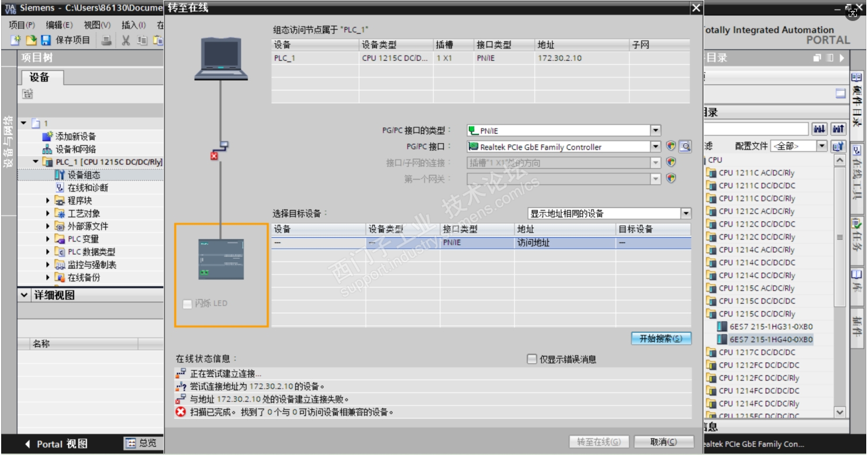Click the open project toolbar icon

31,40
